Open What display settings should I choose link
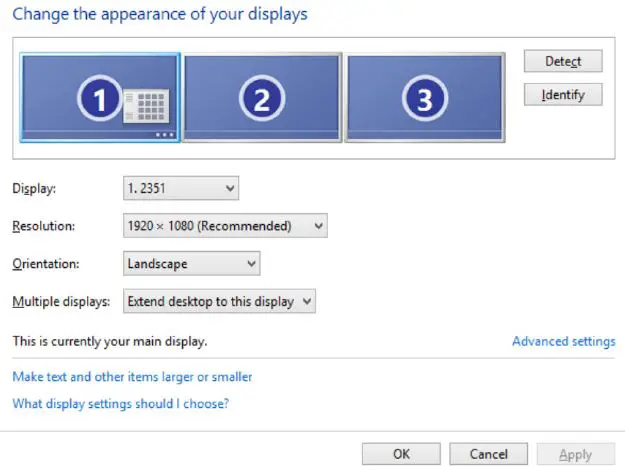 (x=120, y=404)
